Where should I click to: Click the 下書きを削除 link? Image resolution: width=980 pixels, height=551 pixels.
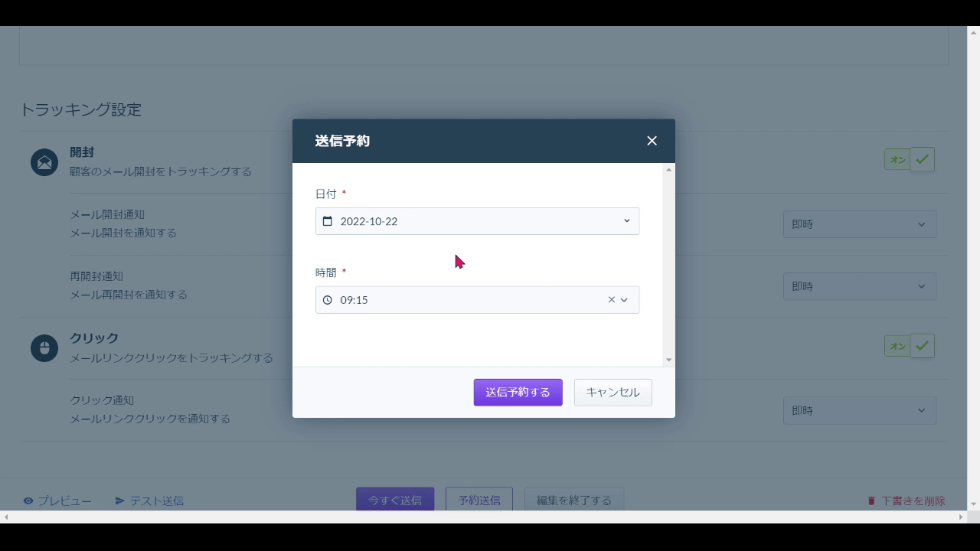[906, 500]
